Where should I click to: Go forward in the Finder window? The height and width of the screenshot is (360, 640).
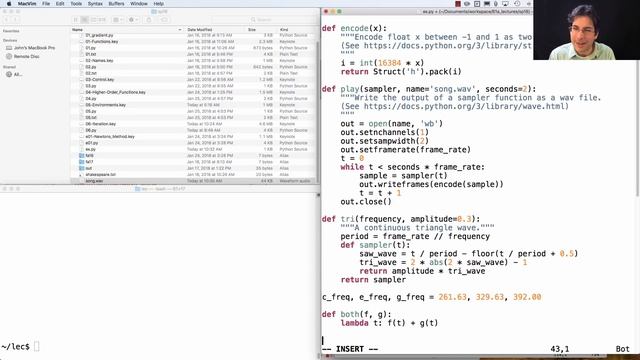coord(15,20)
